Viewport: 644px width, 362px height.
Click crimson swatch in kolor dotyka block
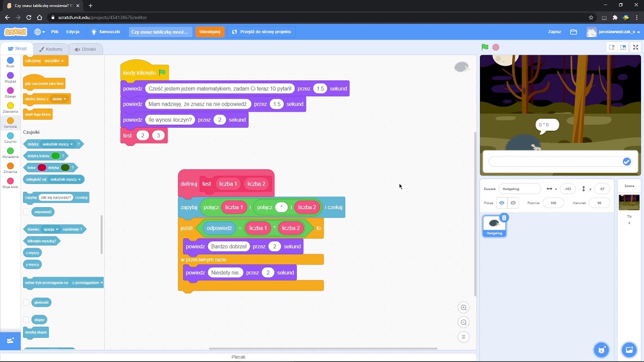point(42,167)
